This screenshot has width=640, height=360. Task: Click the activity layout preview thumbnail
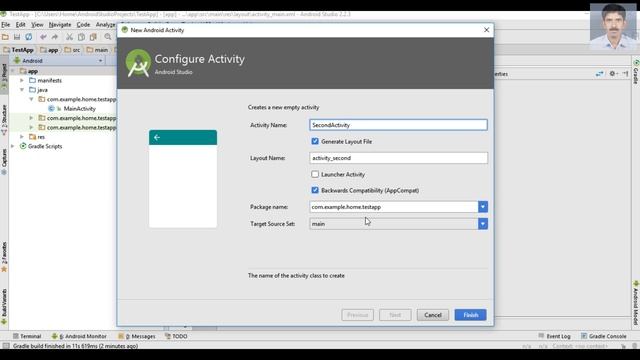(183, 179)
